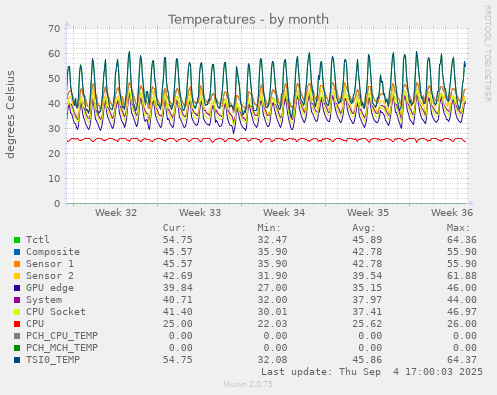Click the degrees Celsius axis title
497x395 pixels.
(10, 114)
